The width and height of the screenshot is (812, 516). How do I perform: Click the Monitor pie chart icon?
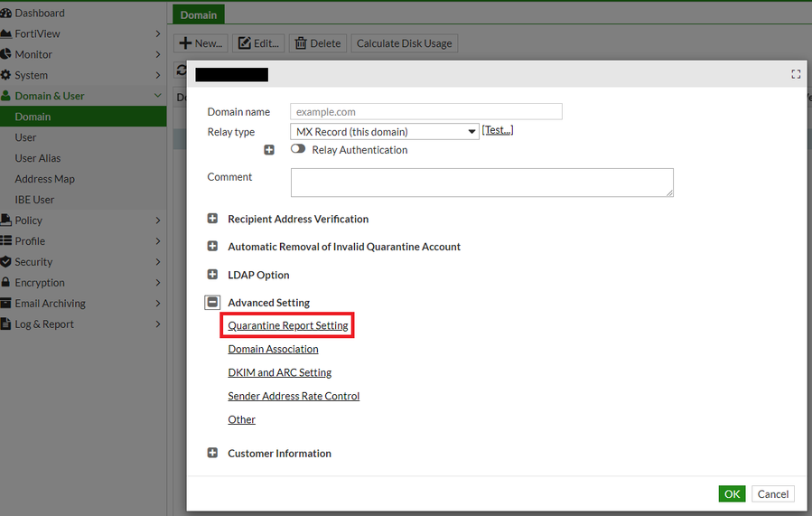[x=6, y=54]
